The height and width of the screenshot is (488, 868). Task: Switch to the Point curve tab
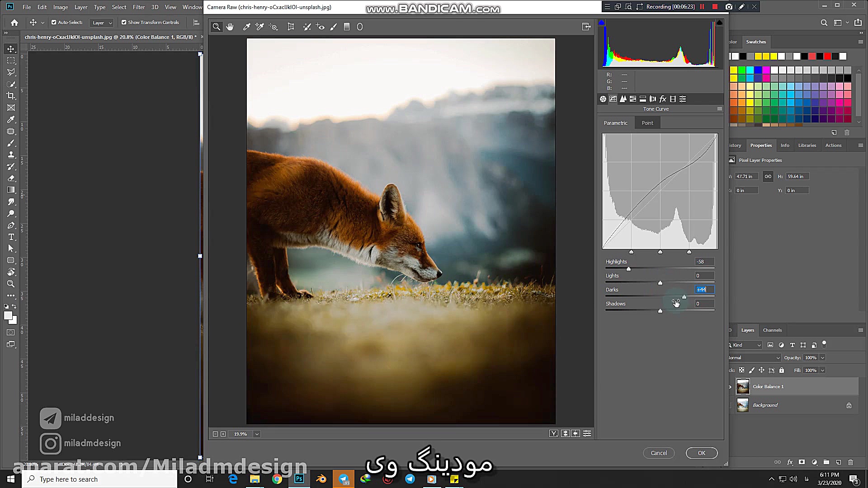coord(647,123)
